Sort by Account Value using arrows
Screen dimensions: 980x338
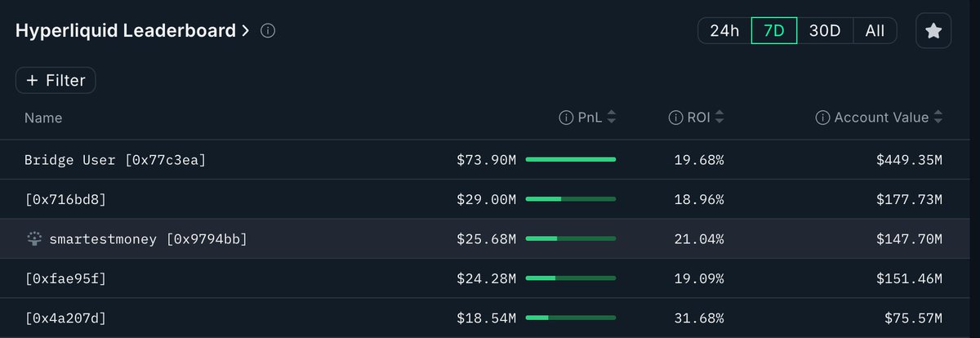[x=938, y=118]
